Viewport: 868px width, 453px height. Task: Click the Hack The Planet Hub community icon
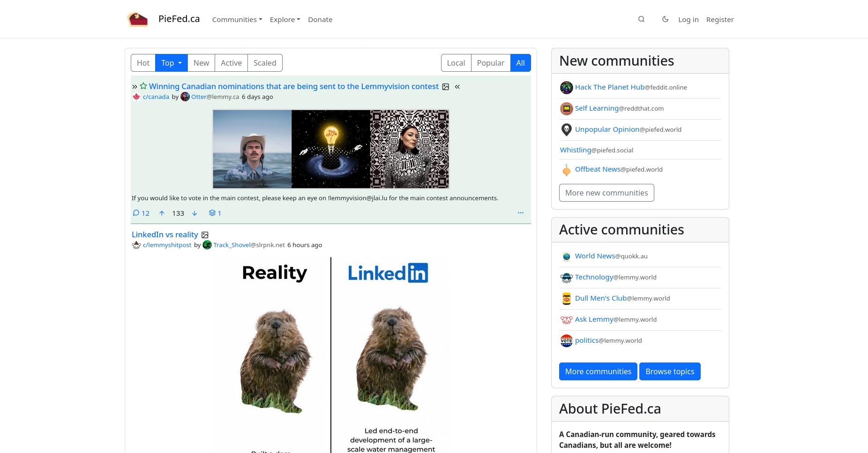click(566, 88)
